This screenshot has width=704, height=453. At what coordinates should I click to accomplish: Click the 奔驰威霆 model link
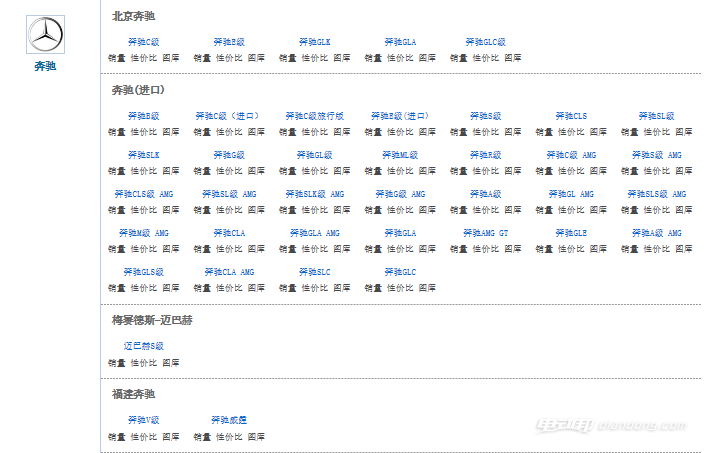click(x=229, y=420)
